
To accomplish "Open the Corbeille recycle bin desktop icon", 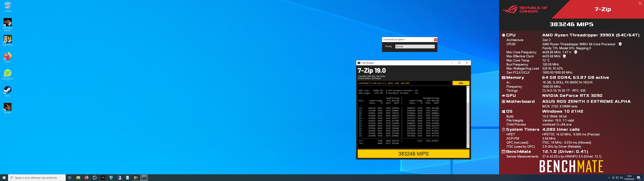I will [8, 7].
